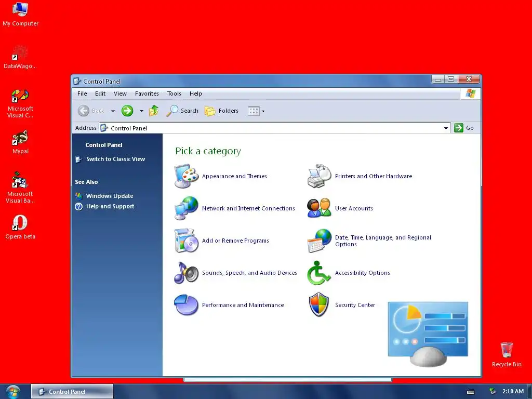Select the Microsoft Visual Basic desktop shortcut
This screenshot has height=399, width=532.
(20, 188)
